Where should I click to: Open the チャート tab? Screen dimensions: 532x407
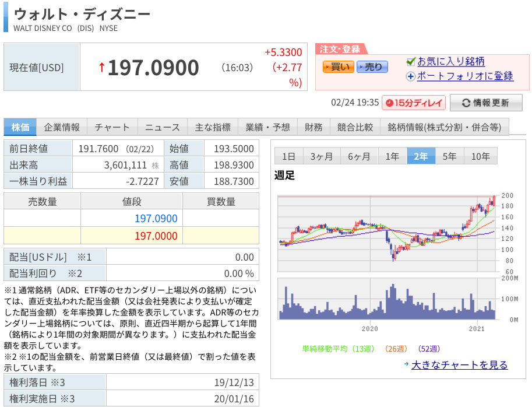pyautogui.click(x=112, y=127)
